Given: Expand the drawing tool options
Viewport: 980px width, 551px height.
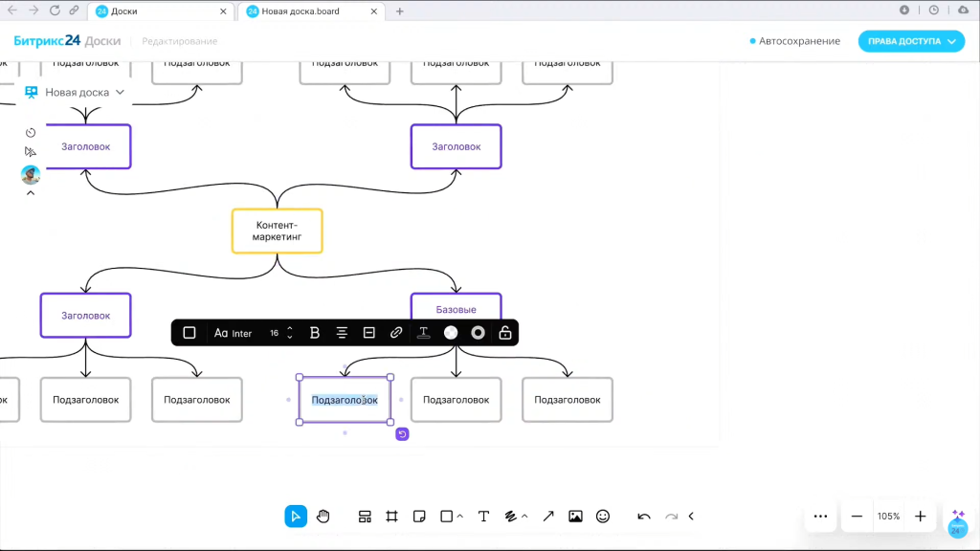Looking at the screenshot, I should pos(525,516).
